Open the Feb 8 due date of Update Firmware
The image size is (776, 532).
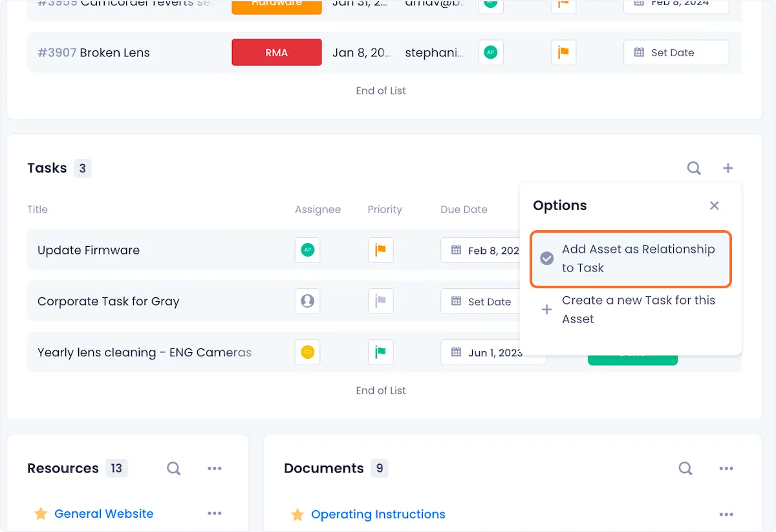coord(482,250)
